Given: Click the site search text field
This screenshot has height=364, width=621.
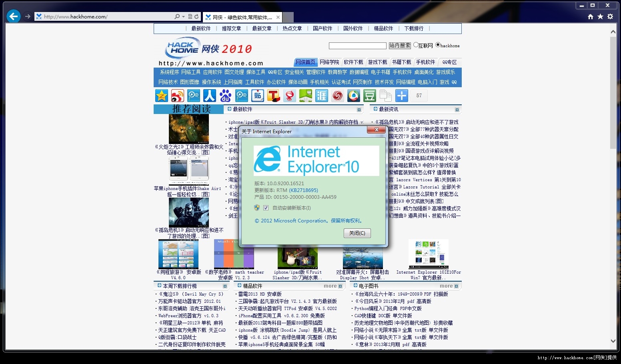Looking at the screenshot, I should pyautogui.click(x=357, y=46).
